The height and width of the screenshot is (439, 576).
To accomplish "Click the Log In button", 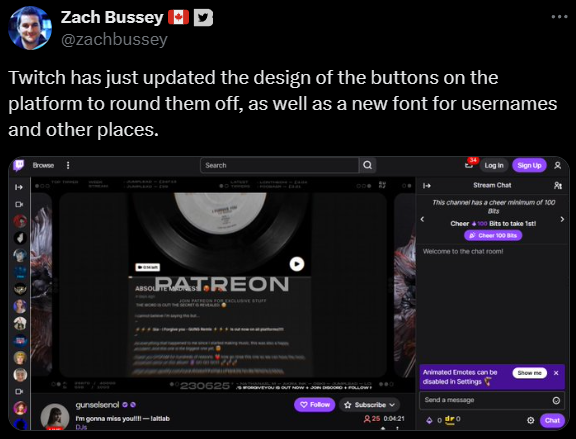I will (x=494, y=165).
